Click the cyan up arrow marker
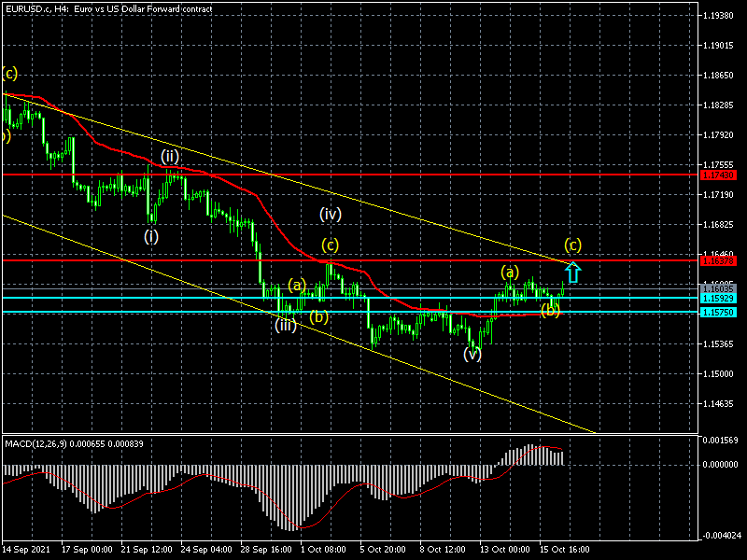Viewport: 747px width, 560px height. coord(573,273)
